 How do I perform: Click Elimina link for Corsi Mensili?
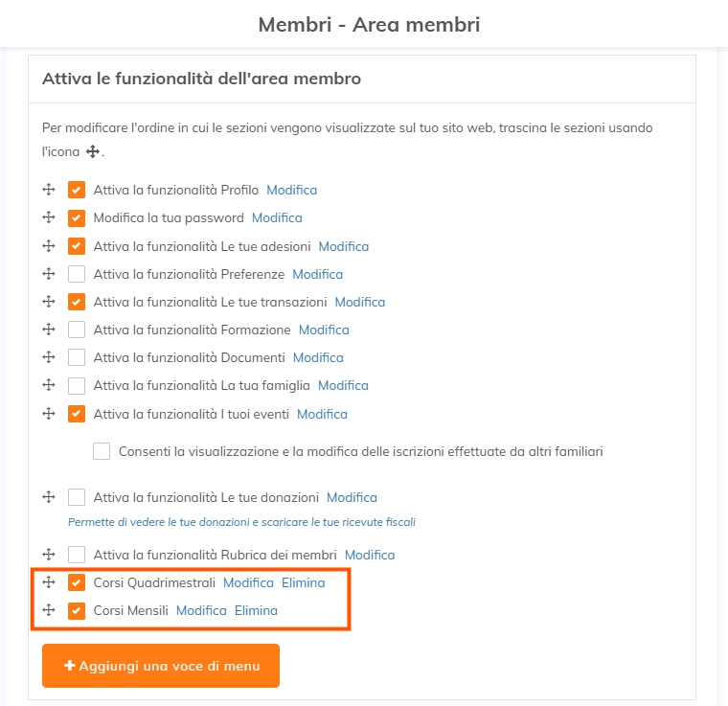click(256, 610)
